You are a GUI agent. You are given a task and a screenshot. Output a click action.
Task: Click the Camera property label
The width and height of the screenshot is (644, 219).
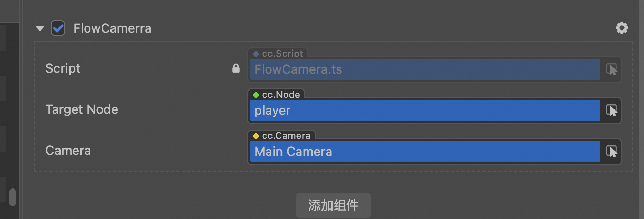tap(68, 151)
